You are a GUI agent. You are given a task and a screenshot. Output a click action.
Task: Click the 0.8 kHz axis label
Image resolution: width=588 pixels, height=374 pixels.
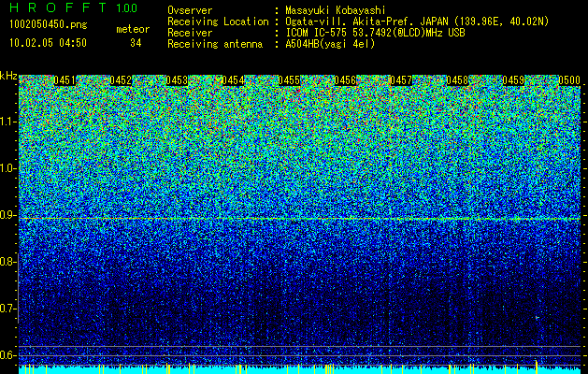(7, 262)
